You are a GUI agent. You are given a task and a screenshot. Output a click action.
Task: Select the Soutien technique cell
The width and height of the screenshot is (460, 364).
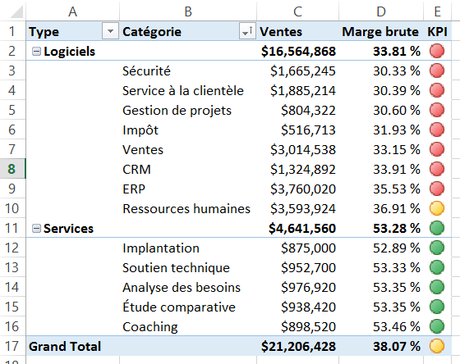[188, 268]
